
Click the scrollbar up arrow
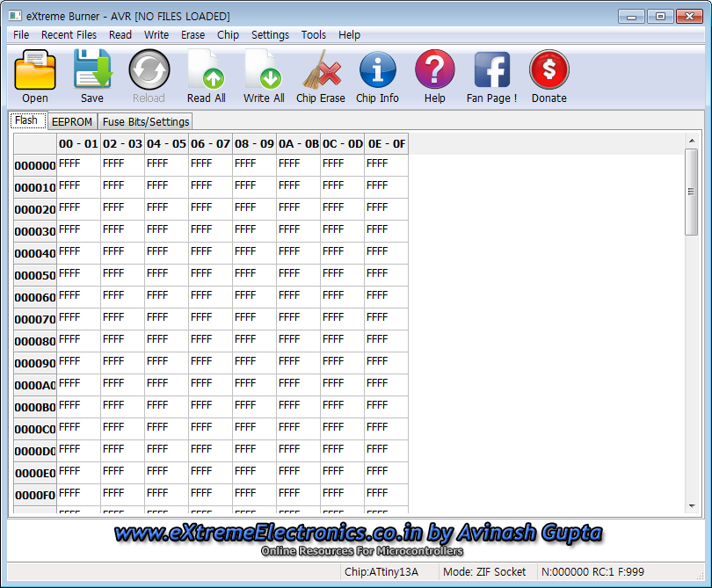[692, 142]
